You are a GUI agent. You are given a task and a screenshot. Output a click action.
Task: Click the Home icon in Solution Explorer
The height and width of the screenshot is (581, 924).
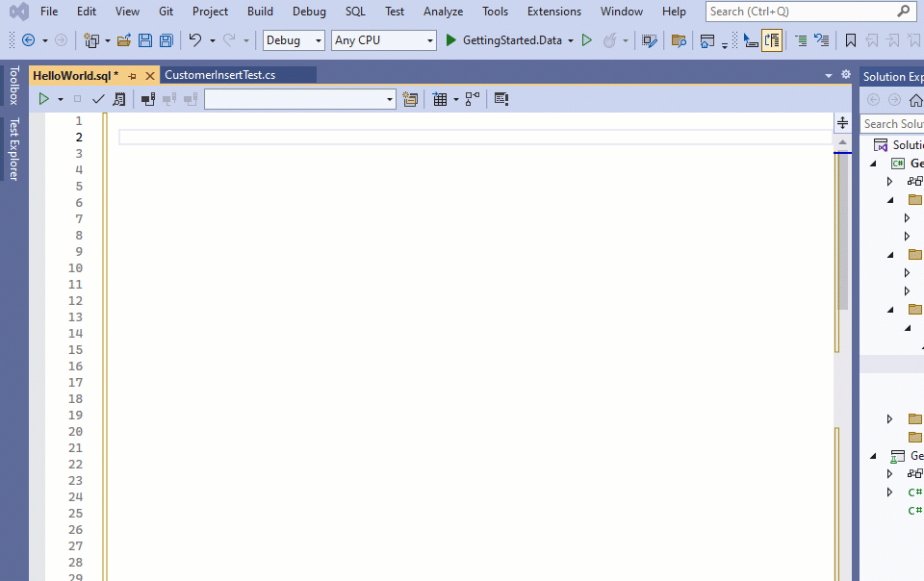(915, 100)
